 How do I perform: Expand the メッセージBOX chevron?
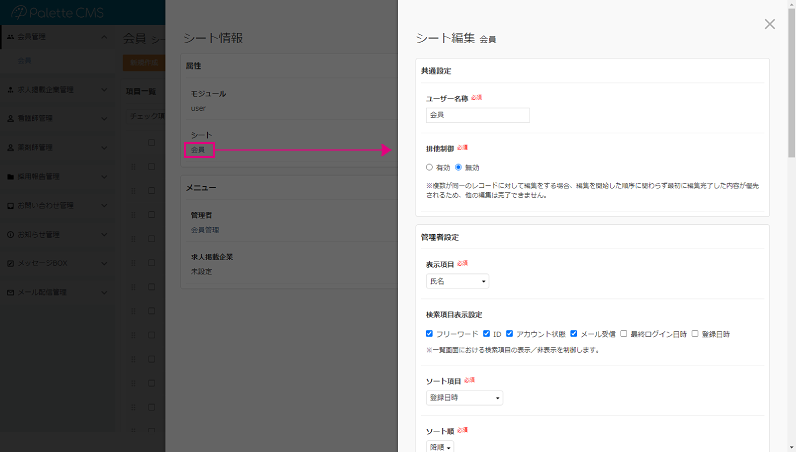104,264
